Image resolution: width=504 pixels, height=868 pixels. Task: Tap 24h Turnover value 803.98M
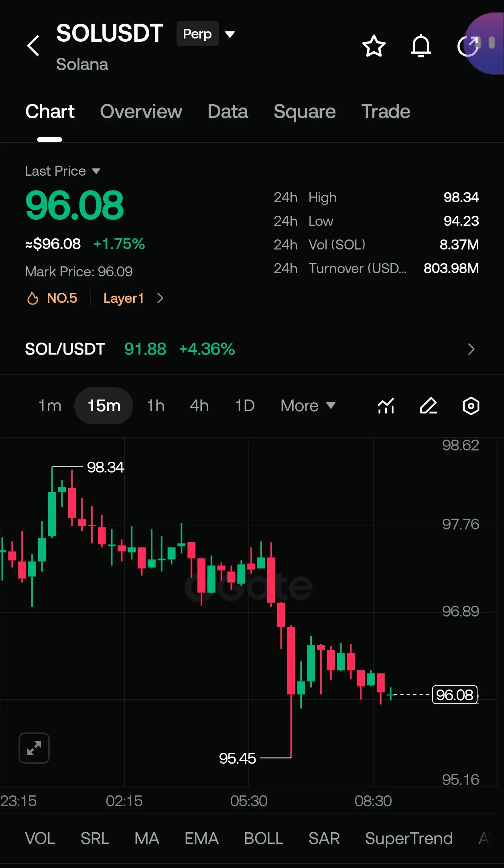click(x=451, y=268)
